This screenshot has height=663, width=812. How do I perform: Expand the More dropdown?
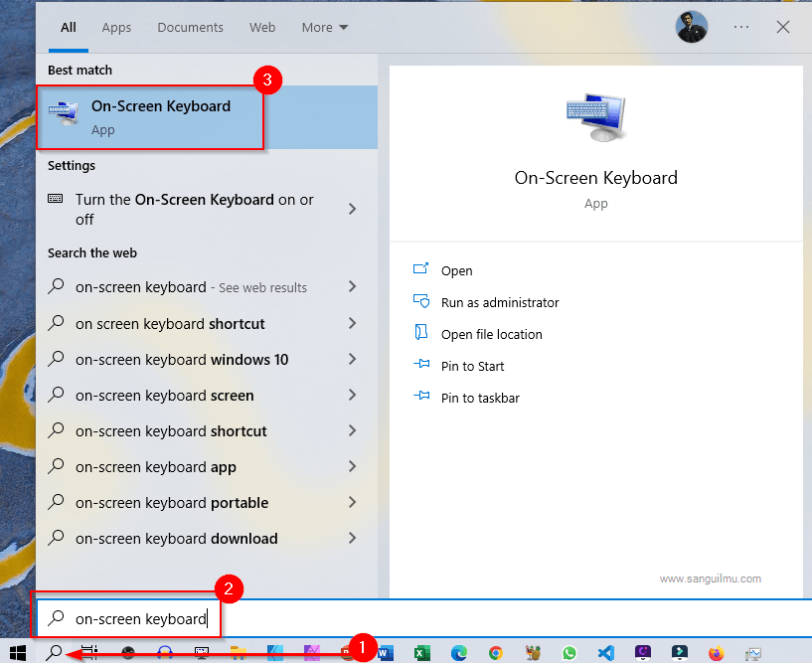325,28
